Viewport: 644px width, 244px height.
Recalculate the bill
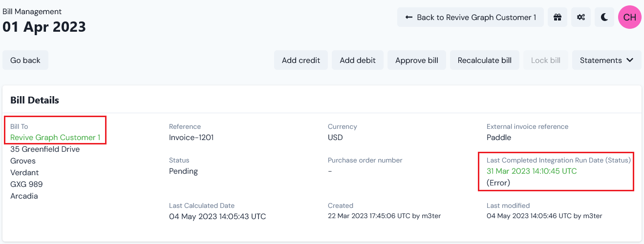(485, 60)
